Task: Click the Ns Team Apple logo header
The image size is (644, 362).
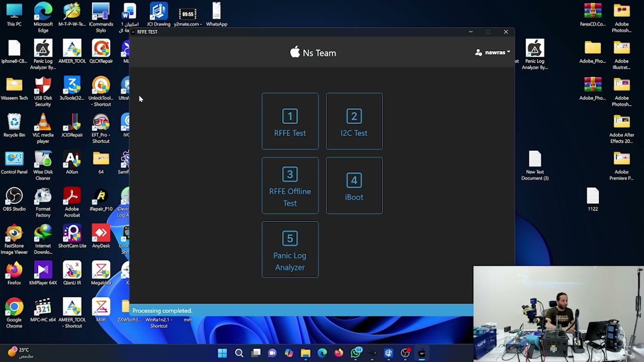Action: (x=313, y=53)
